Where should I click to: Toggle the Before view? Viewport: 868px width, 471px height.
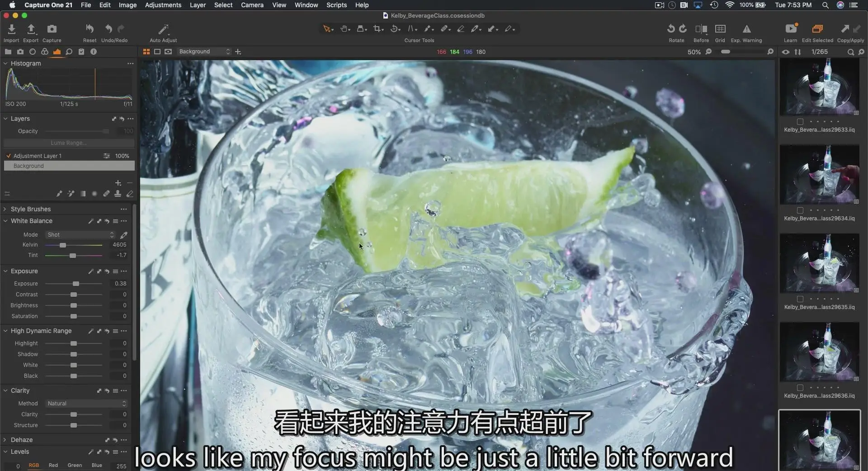[x=701, y=29]
